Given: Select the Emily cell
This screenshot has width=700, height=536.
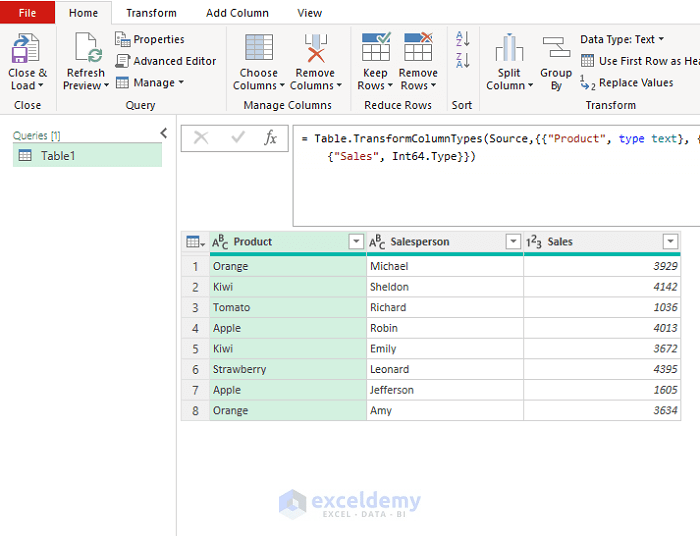Looking at the screenshot, I should point(445,349).
